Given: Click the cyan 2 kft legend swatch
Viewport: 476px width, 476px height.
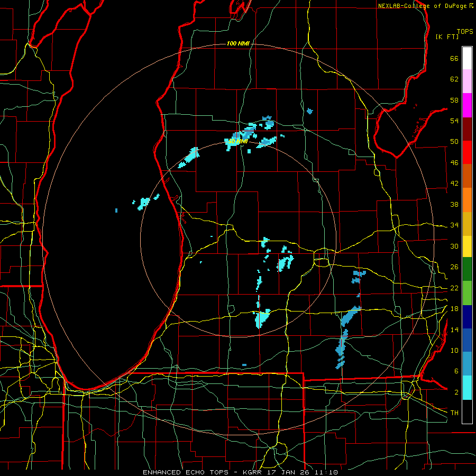Looking at the screenshot, I should click(467, 388).
